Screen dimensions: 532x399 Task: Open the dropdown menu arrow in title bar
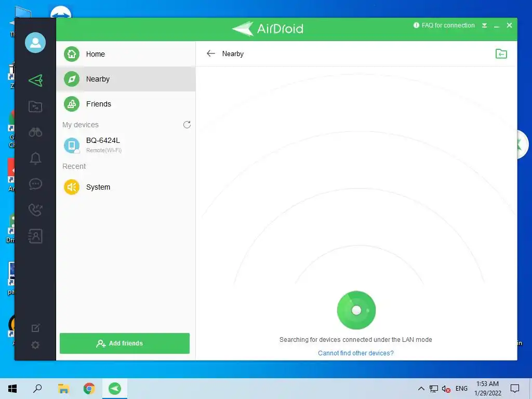pos(485,25)
